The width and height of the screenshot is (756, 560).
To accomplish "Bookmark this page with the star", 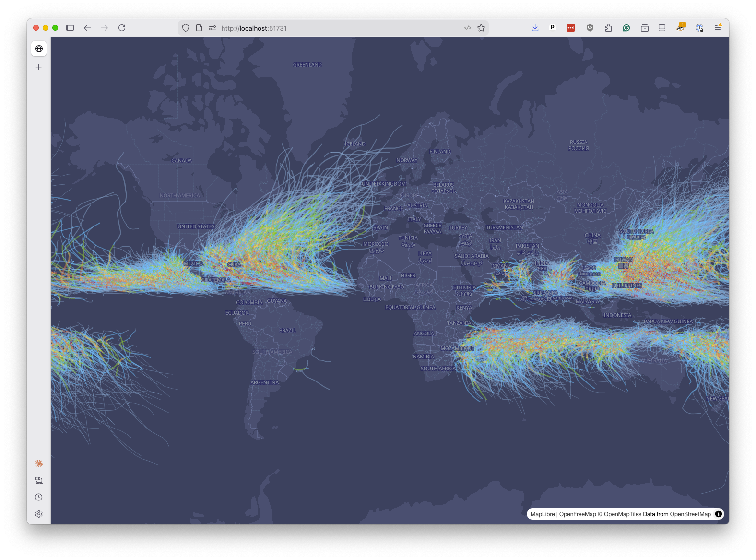I will (x=481, y=28).
